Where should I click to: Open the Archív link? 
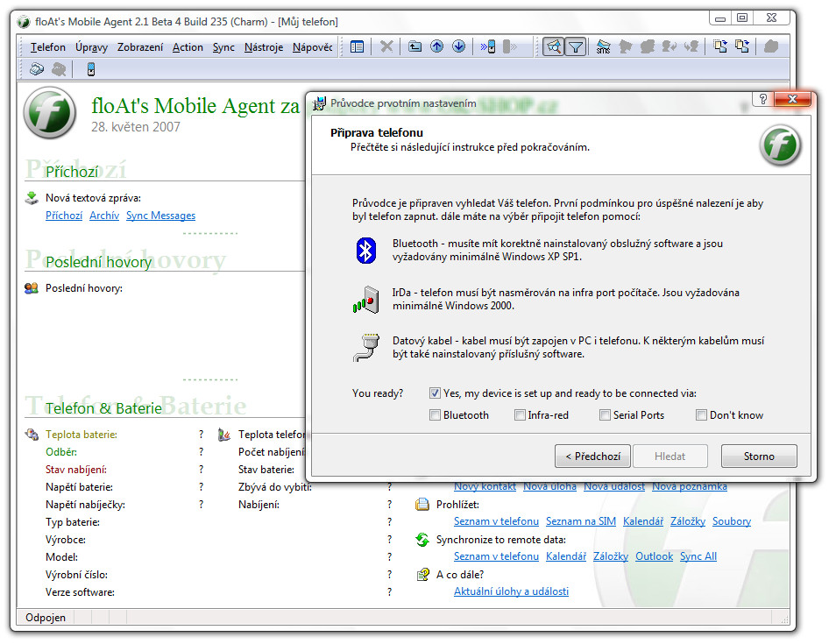pos(104,216)
